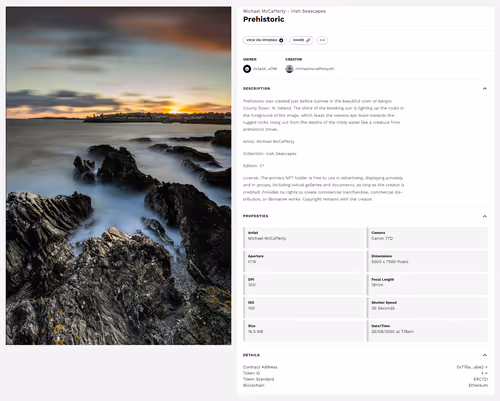Click the Aperture property card
The height and width of the screenshot is (401, 500).
304,261
